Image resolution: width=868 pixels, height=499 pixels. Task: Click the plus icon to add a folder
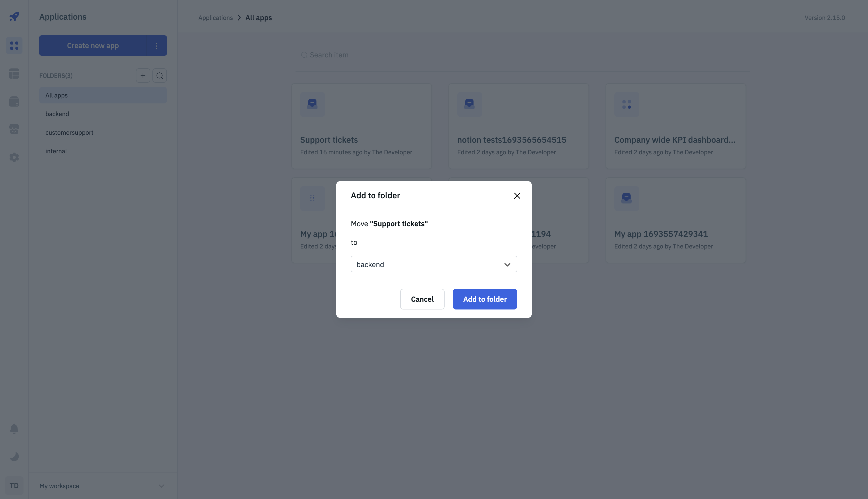[143, 75]
